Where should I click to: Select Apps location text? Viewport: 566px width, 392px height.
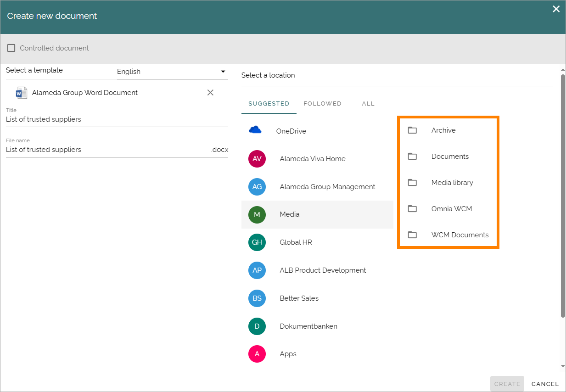[288, 354]
